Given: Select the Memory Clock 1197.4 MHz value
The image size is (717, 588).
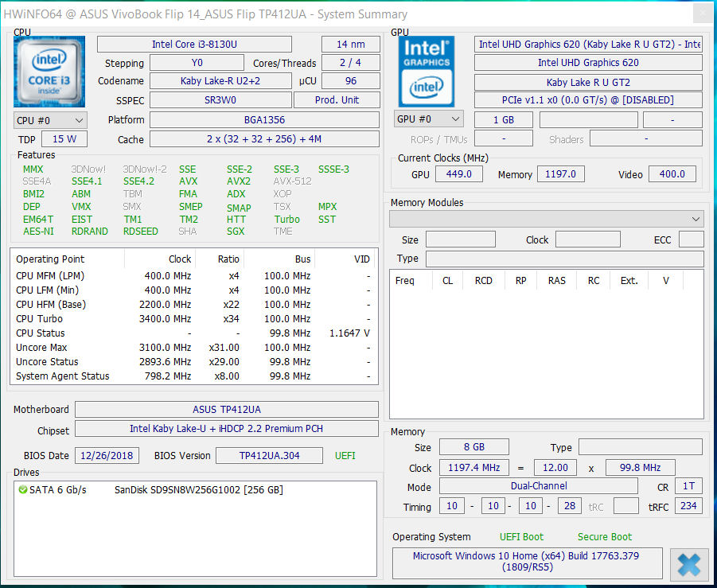Looking at the screenshot, I should (474, 467).
